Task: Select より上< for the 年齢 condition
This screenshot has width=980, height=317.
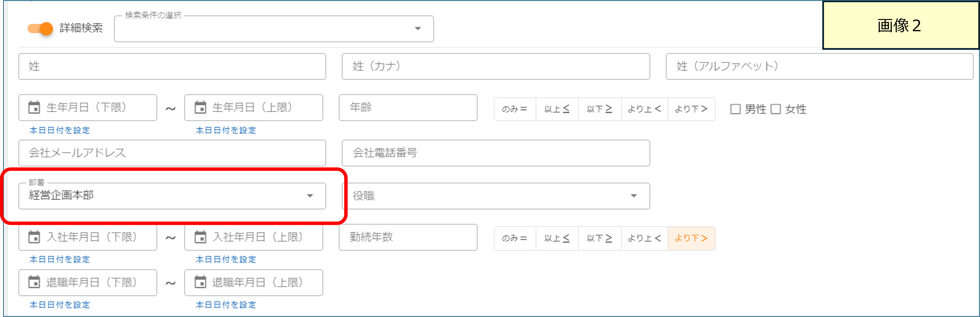Action: coord(644,109)
